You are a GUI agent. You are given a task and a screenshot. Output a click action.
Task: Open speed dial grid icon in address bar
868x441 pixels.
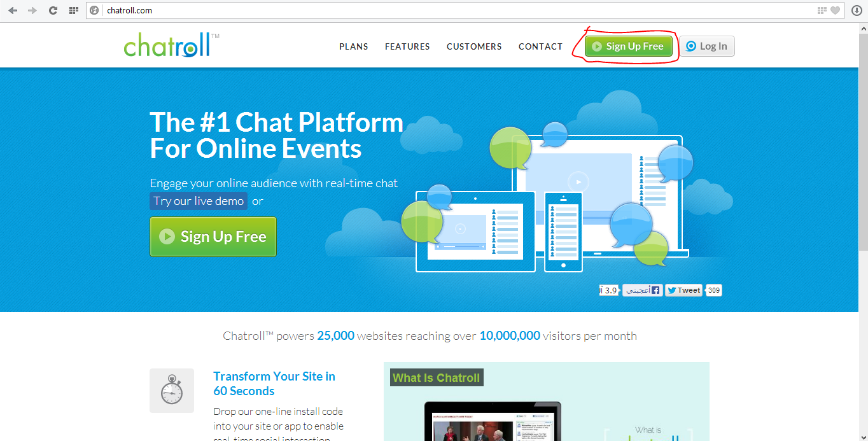822,10
